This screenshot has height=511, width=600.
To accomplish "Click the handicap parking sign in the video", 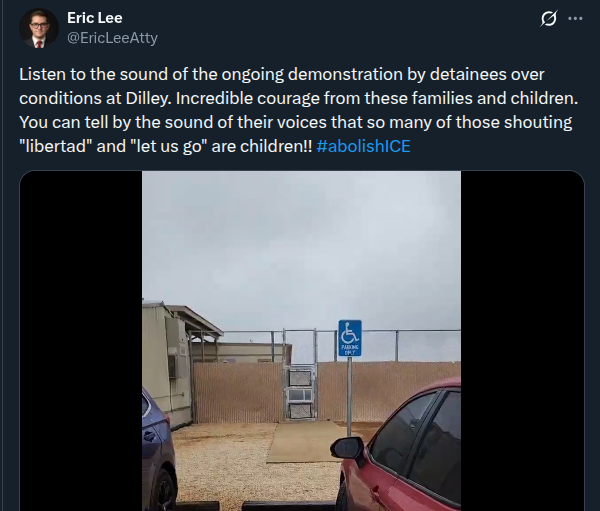I will click(x=350, y=338).
